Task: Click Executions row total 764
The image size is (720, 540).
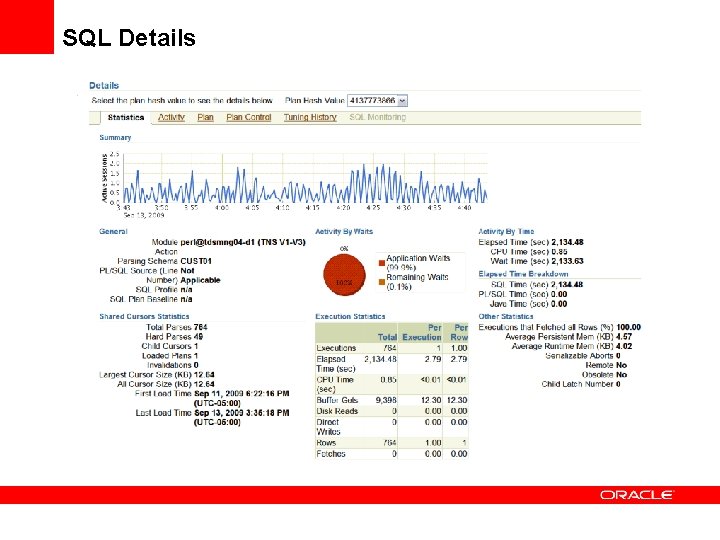Action: coord(389,348)
